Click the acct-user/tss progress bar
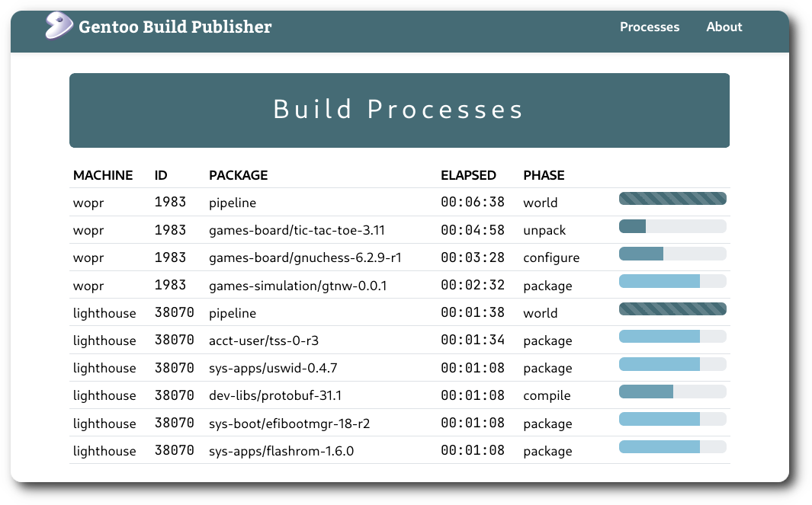Screen dimensions: 812x505 click(672, 337)
